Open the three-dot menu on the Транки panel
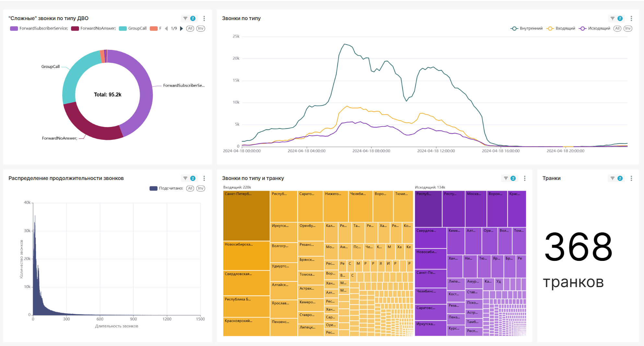The height and width of the screenshot is (346, 644). pos(631,178)
